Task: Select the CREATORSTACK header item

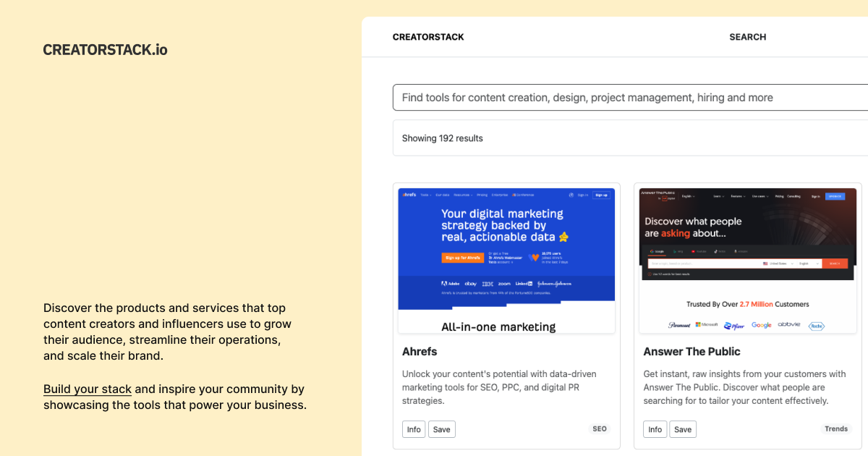Action: (428, 36)
